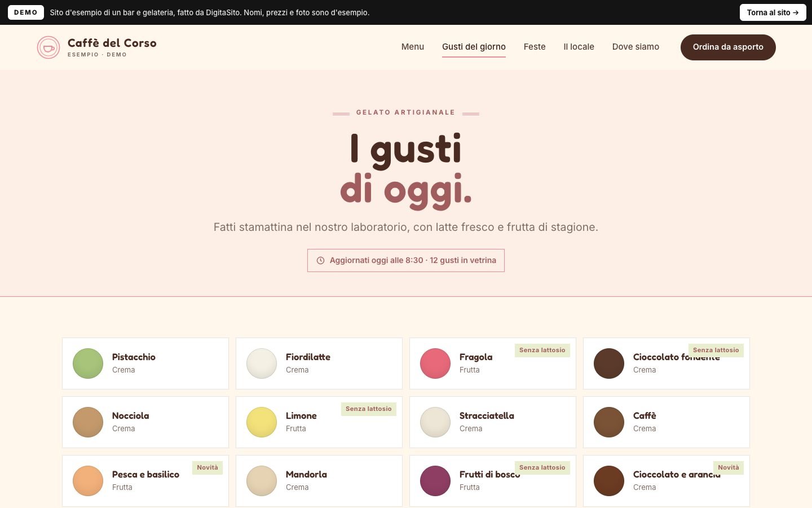Click the Nocciola flavor name

pyautogui.click(x=130, y=415)
